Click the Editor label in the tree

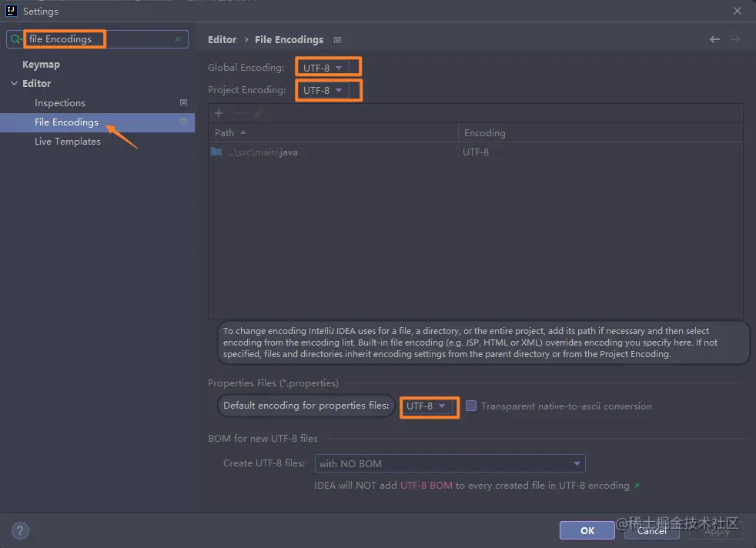(37, 83)
